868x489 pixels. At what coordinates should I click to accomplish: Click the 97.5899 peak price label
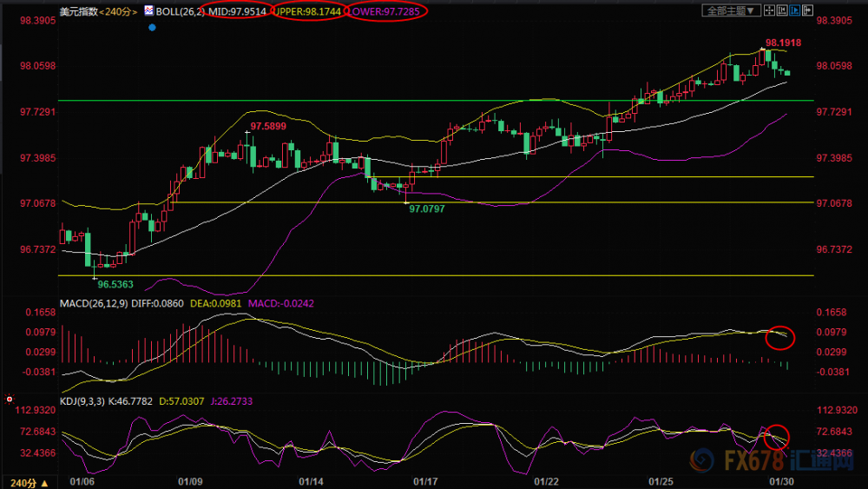(268, 126)
